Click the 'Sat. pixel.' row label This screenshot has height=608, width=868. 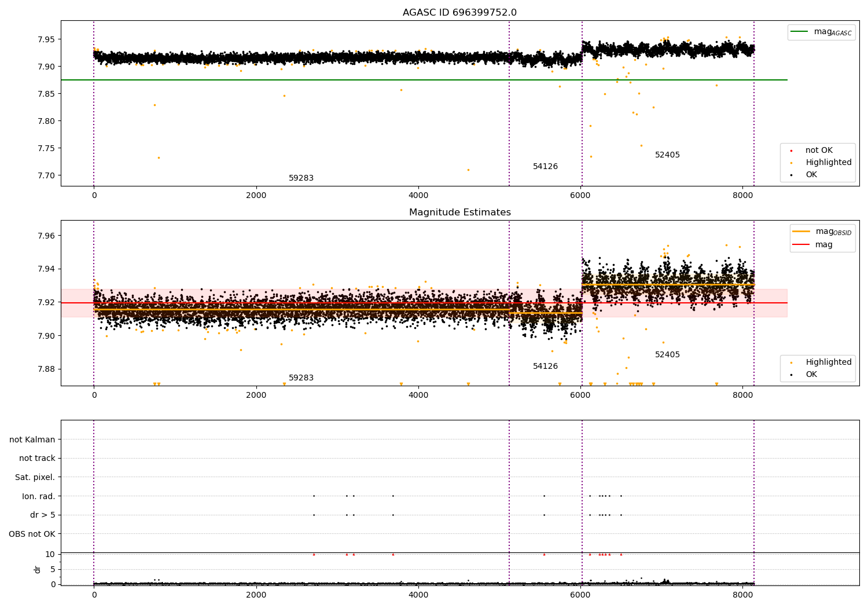(35, 478)
